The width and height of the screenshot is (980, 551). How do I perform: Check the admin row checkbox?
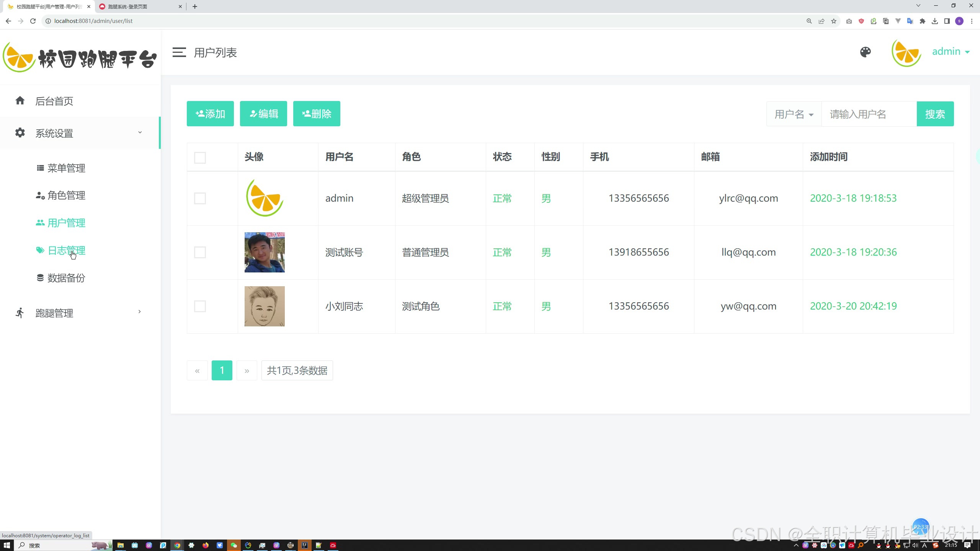[200, 198]
